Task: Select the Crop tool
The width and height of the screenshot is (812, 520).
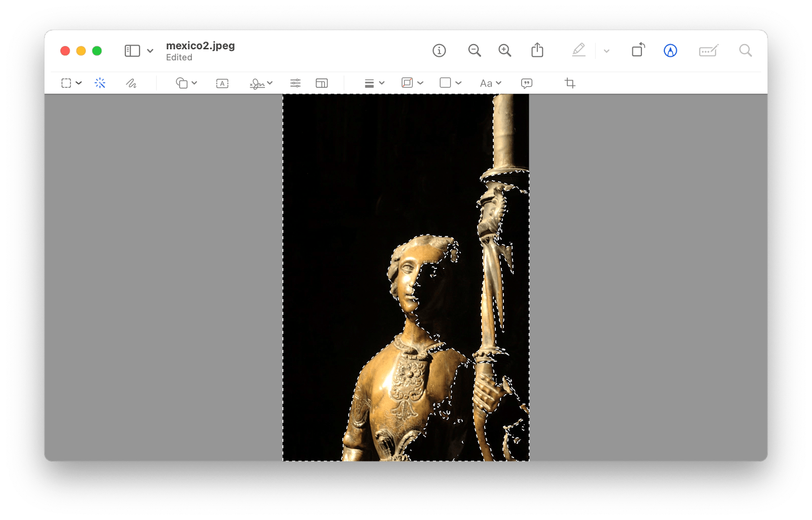Action: pos(570,83)
